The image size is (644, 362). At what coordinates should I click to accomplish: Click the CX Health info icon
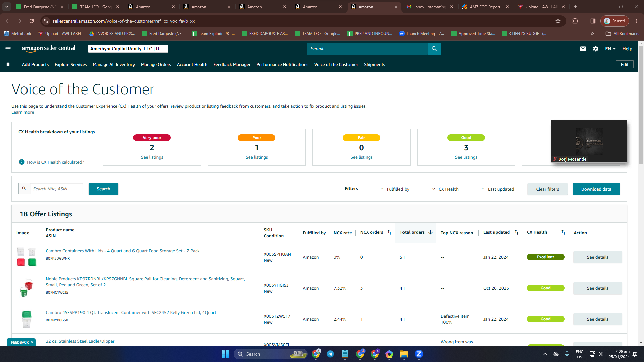pyautogui.click(x=22, y=162)
